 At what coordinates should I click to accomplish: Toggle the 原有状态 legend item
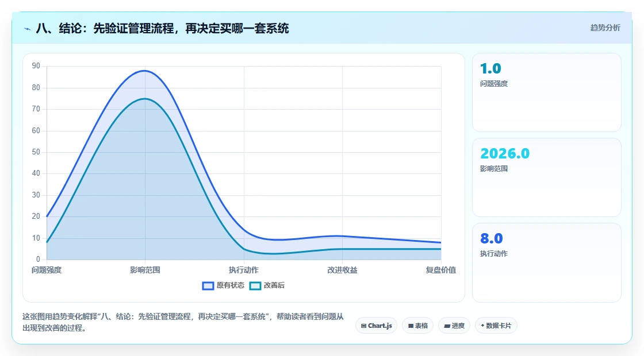[223, 285]
